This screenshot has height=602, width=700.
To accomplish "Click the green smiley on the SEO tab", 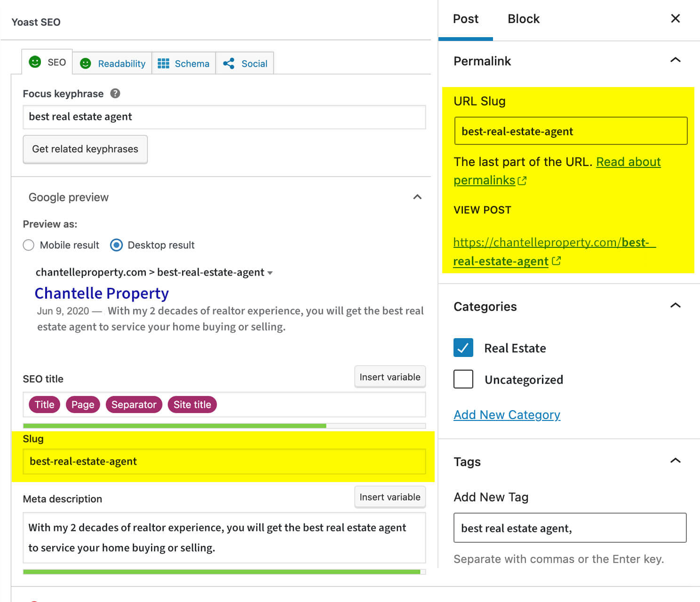I will click(x=35, y=62).
